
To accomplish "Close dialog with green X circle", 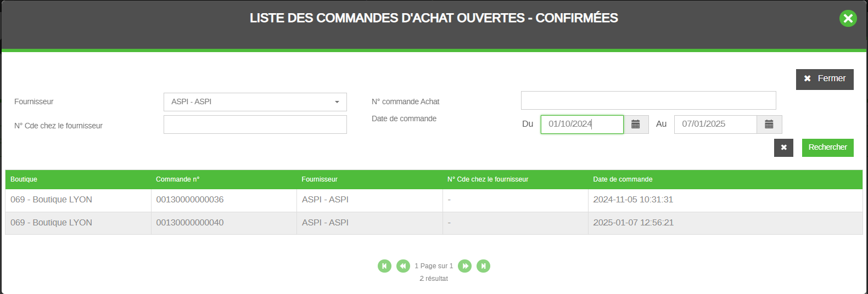I will coord(848,19).
